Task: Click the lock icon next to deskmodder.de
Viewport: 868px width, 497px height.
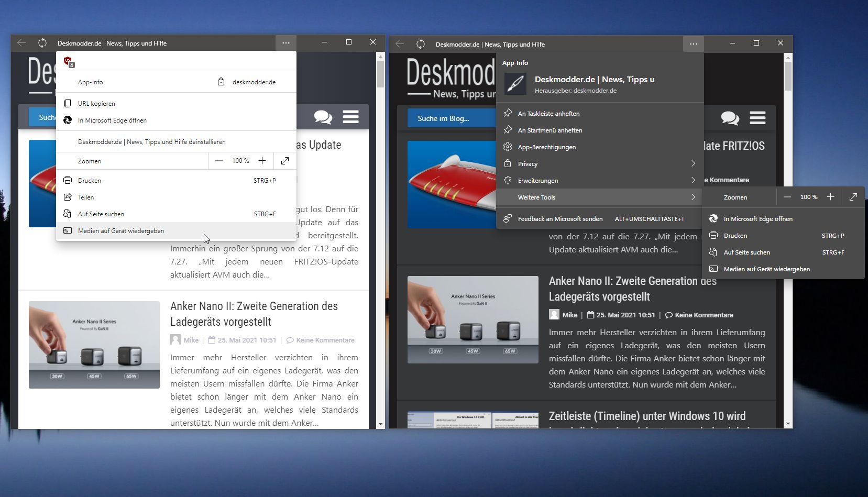Action: click(x=221, y=82)
